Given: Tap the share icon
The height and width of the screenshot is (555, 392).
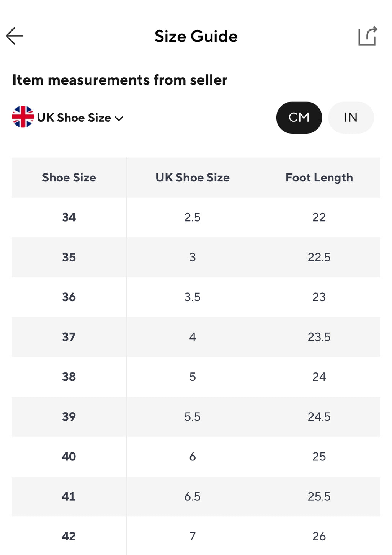Looking at the screenshot, I should [367, 36].
